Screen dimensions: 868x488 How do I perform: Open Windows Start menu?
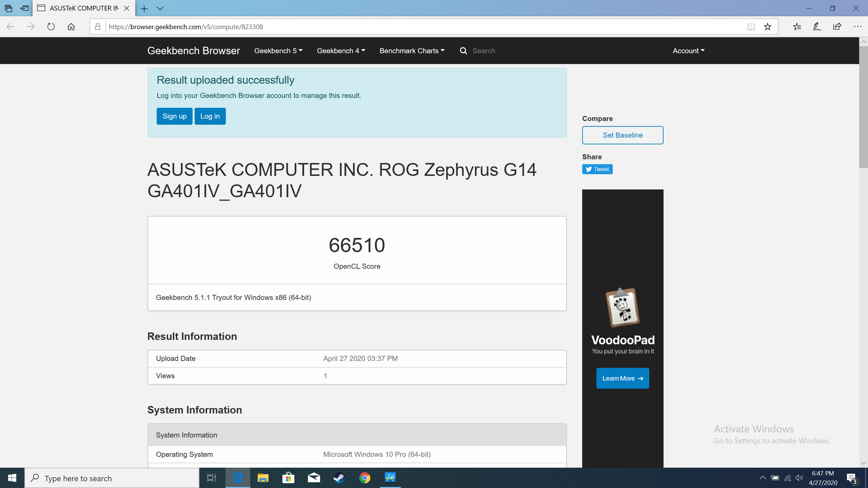click(12, 478)
